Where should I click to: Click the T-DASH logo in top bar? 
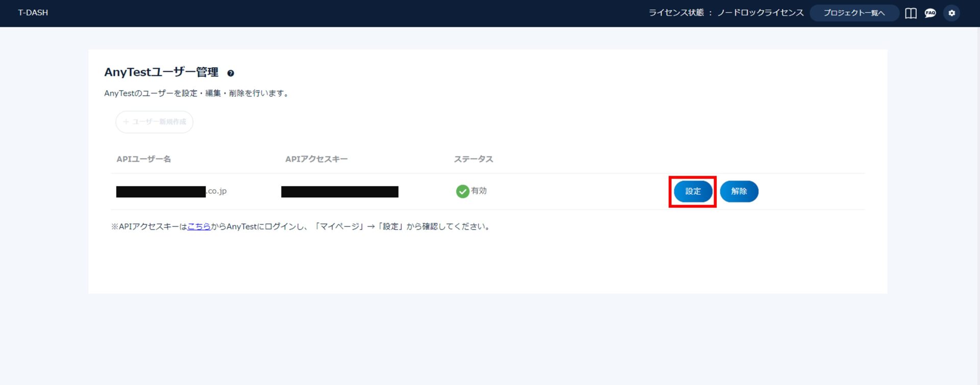(33, 13)
